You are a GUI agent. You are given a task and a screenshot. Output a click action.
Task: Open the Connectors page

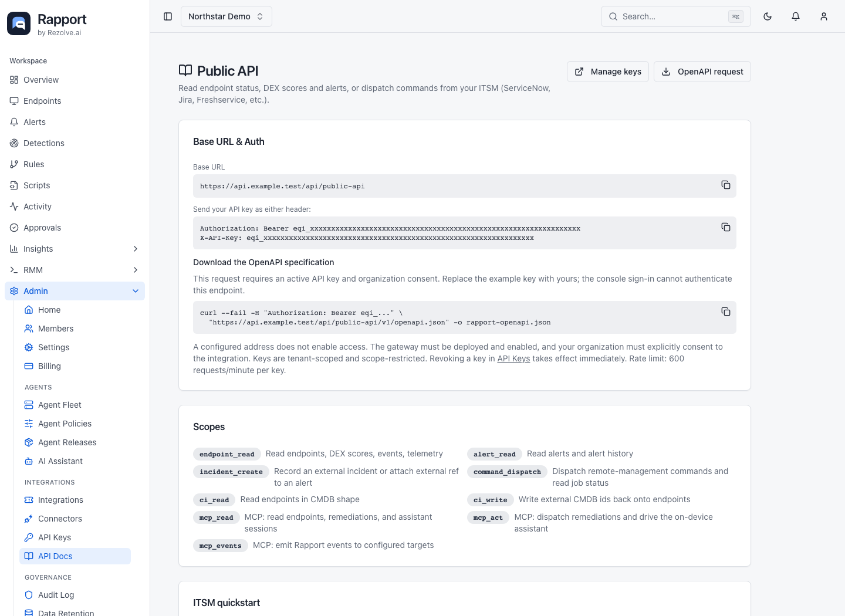[75, 519]
